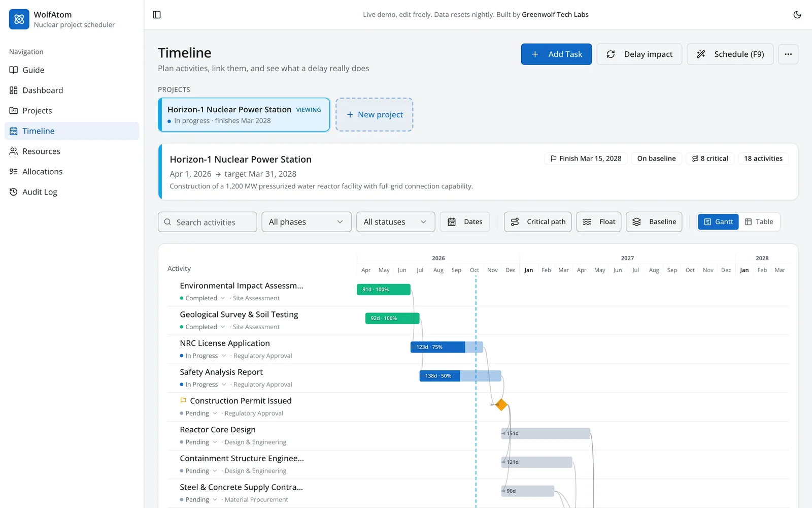The width and height of the screenshot is (812, 508).
Task: Go to Dashboard in navigation
Action: (x=72, y=90)
